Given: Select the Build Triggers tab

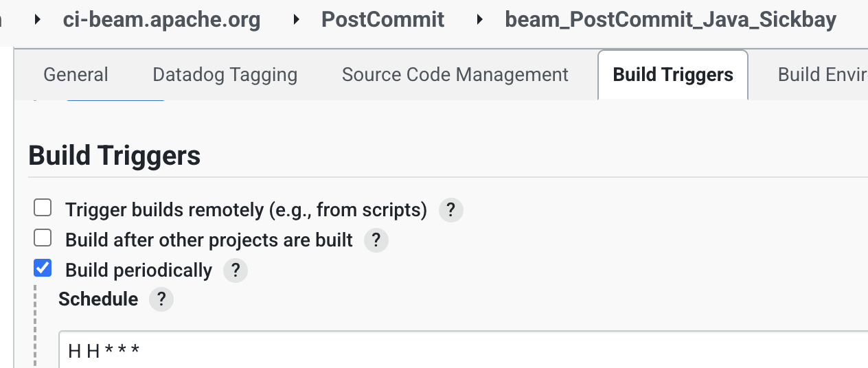Looking at the screenshot, I should [x=673, y=75].
